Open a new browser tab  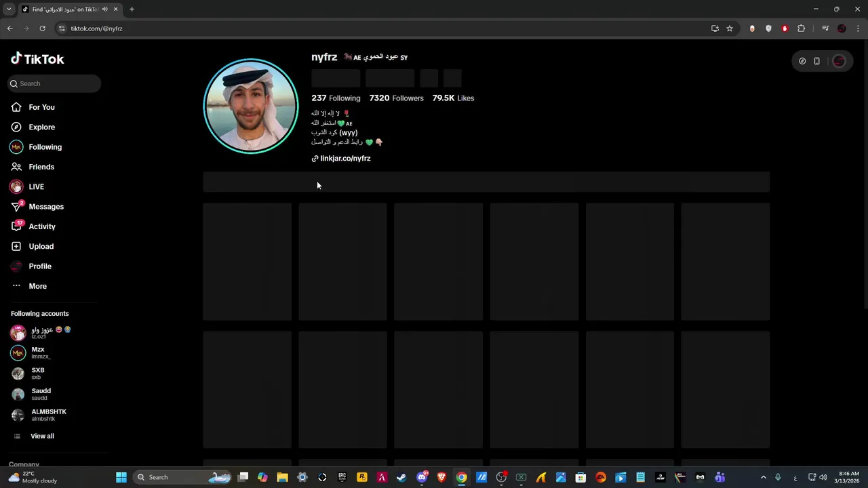tap(132, 9)
